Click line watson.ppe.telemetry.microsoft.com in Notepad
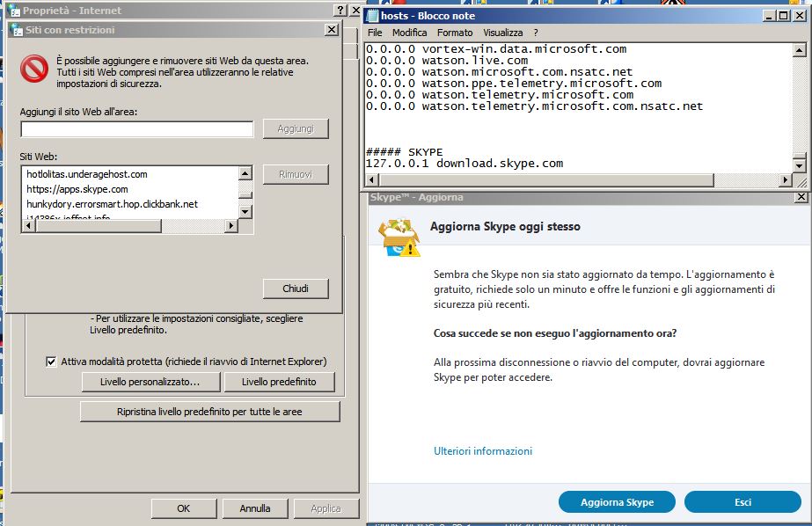The height and width of the screenshot is (526, 812). 514,84
